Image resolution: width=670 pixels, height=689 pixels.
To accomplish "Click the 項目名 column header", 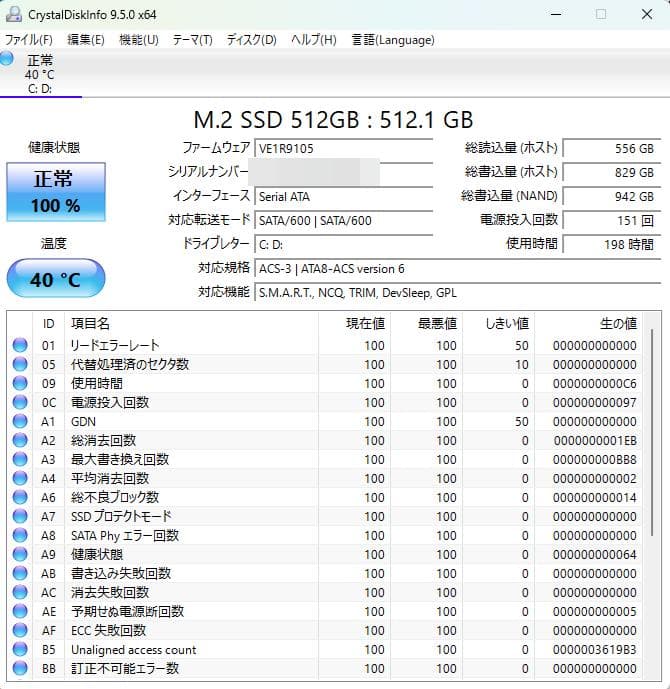I will (192, 324).
